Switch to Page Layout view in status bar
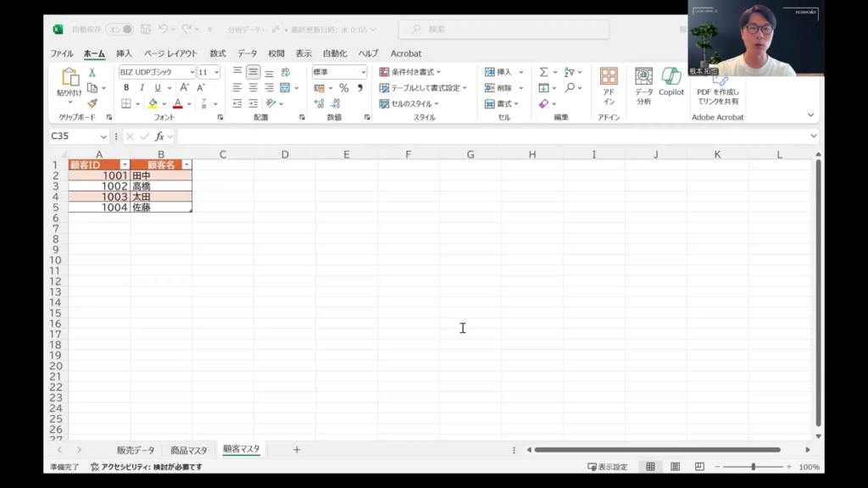Viewport: 868px width, 488px height. coord(675,467)
